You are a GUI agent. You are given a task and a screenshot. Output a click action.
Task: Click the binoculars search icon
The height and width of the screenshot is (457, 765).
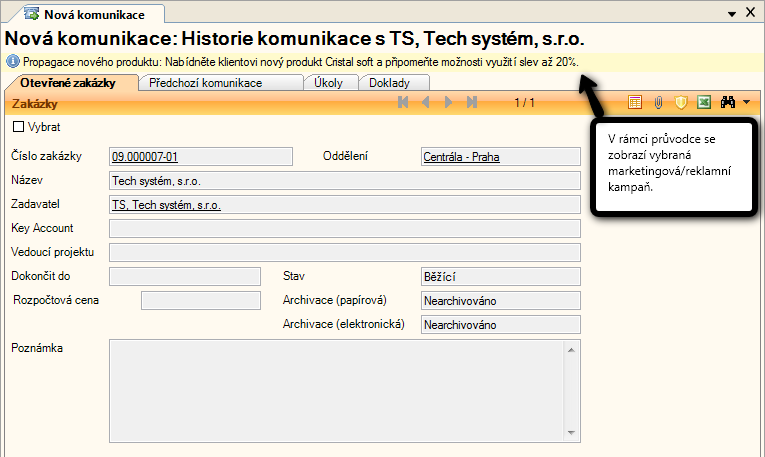728,103
